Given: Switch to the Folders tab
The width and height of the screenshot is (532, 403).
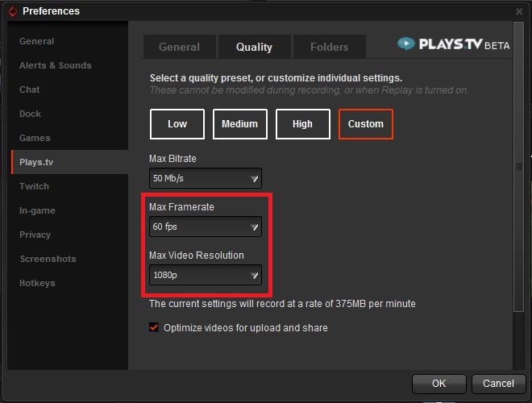Looking at the screenshot, I should (x=329, y=47).
